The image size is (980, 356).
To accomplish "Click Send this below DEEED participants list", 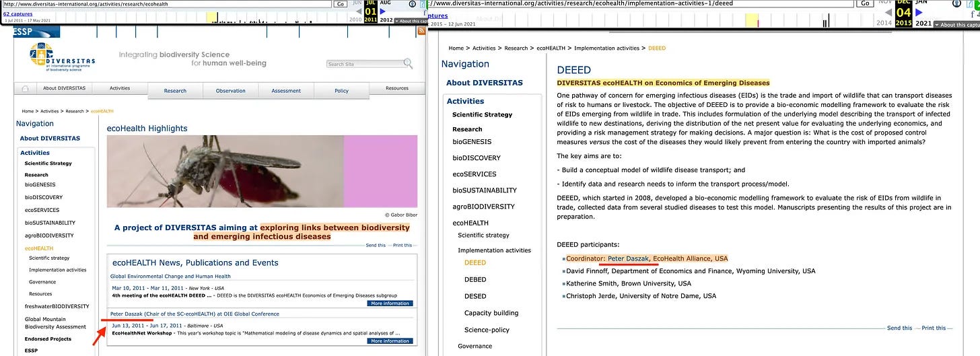I will pos(899,328).
